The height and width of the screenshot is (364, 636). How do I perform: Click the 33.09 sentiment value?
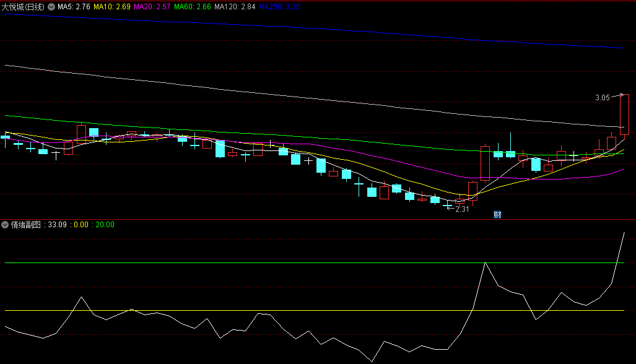click(57, 225)
